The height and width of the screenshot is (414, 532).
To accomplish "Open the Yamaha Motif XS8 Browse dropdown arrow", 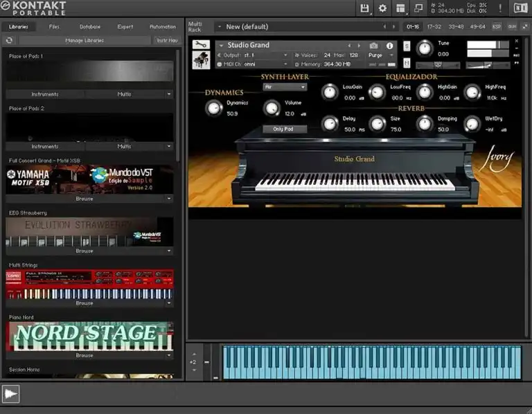I will point(169,199).
